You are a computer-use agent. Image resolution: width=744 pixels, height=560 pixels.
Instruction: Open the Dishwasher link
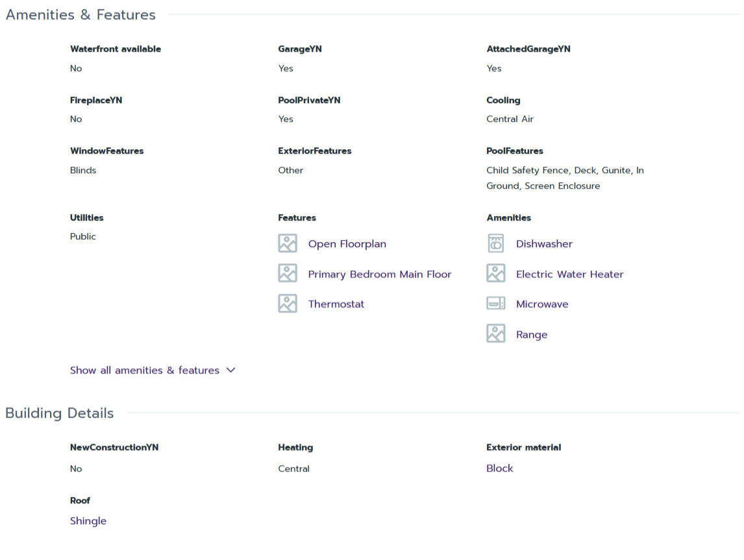544,244
